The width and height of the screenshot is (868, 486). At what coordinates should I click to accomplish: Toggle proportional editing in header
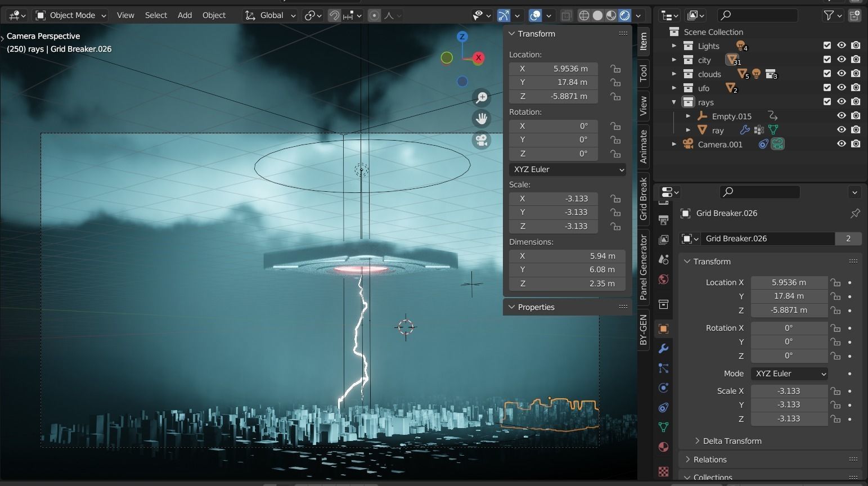click(374, 15)
